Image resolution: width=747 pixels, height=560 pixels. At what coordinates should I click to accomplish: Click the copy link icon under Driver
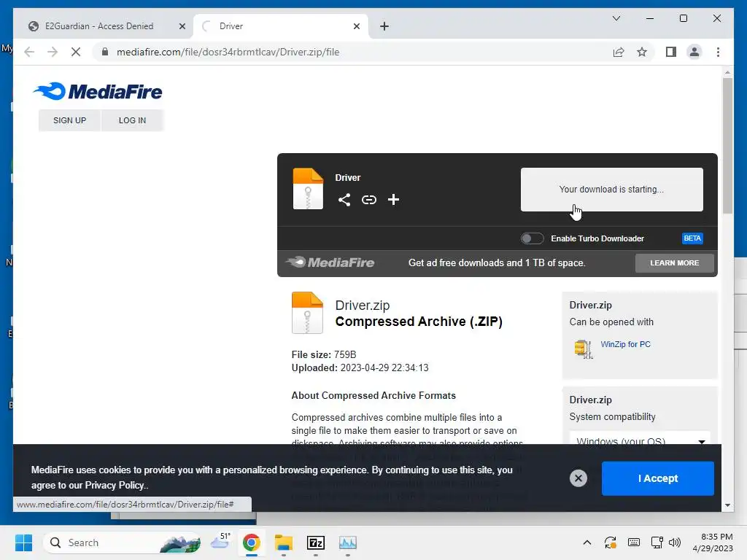click(x=368, y=200)
